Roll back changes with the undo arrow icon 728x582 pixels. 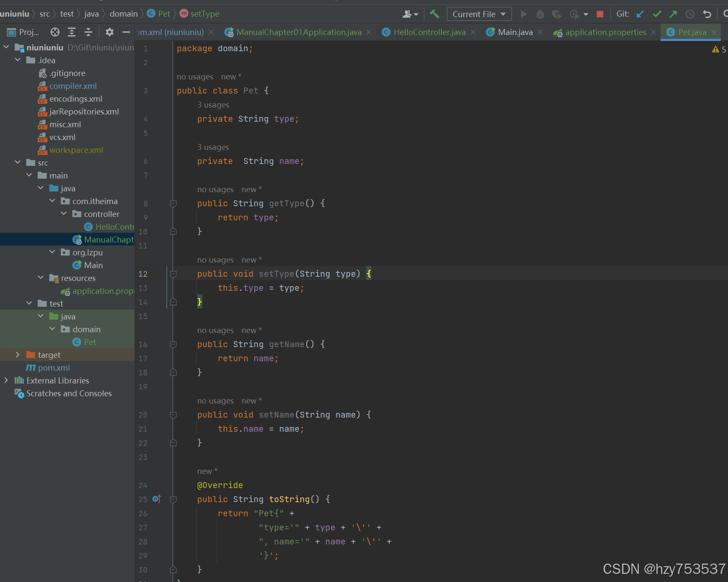pos(707,14)
